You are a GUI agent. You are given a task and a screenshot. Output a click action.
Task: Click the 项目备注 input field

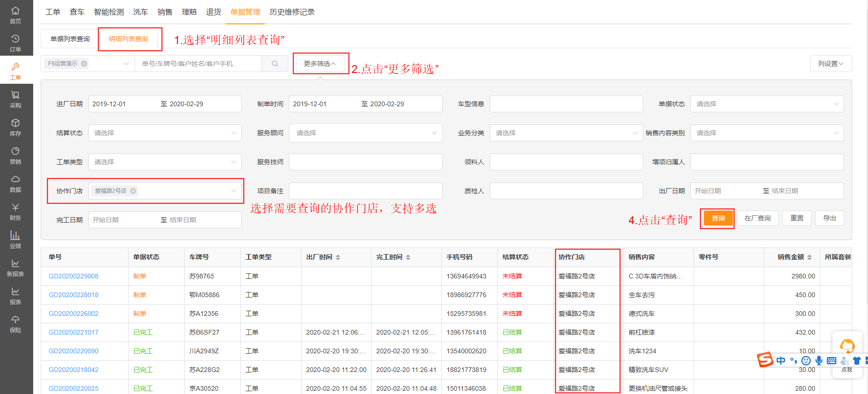366,191
